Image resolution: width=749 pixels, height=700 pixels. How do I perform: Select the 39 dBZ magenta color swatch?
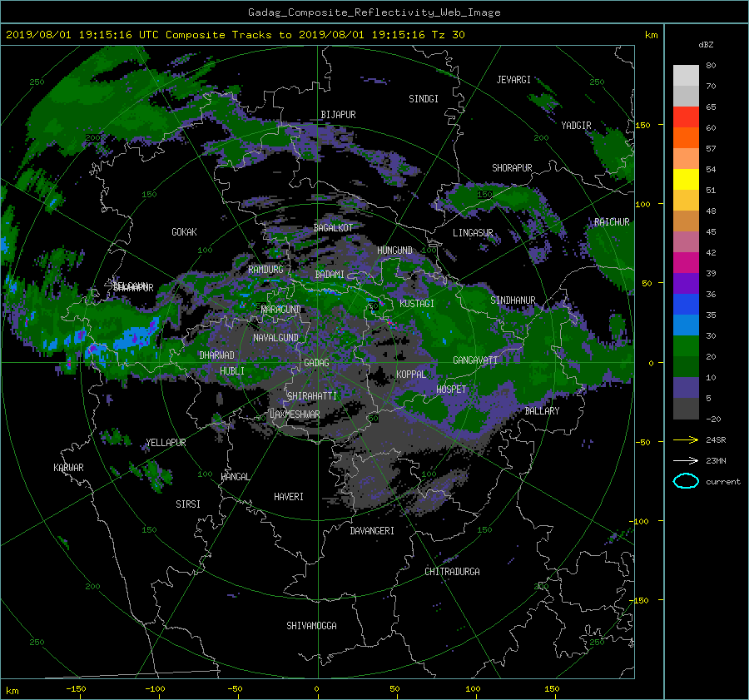(x=686, y=262)
